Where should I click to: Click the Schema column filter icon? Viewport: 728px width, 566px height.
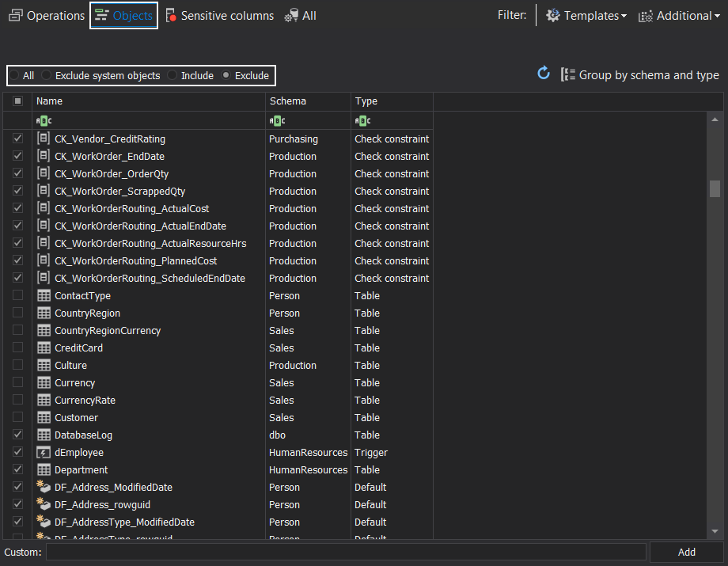[277, 121]
